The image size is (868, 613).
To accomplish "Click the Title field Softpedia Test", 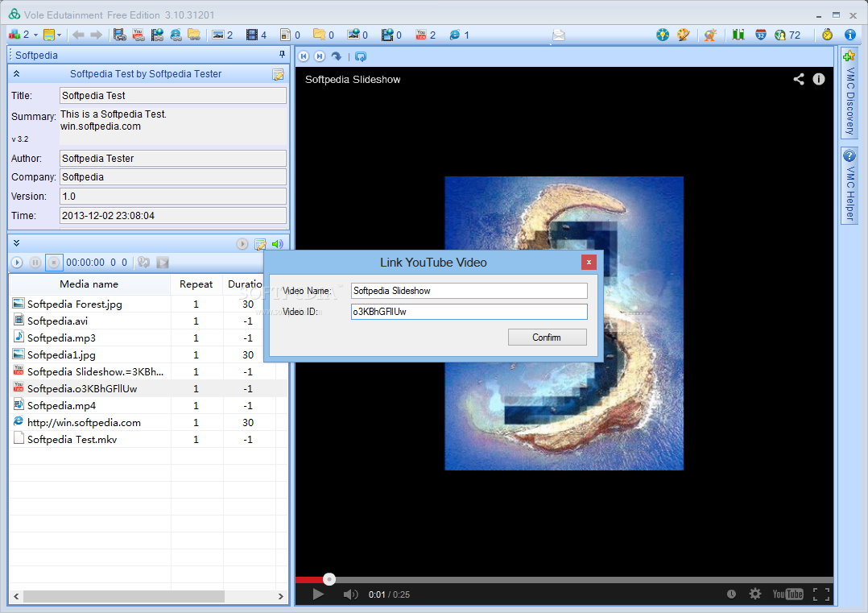I will [x=172, y=95].
